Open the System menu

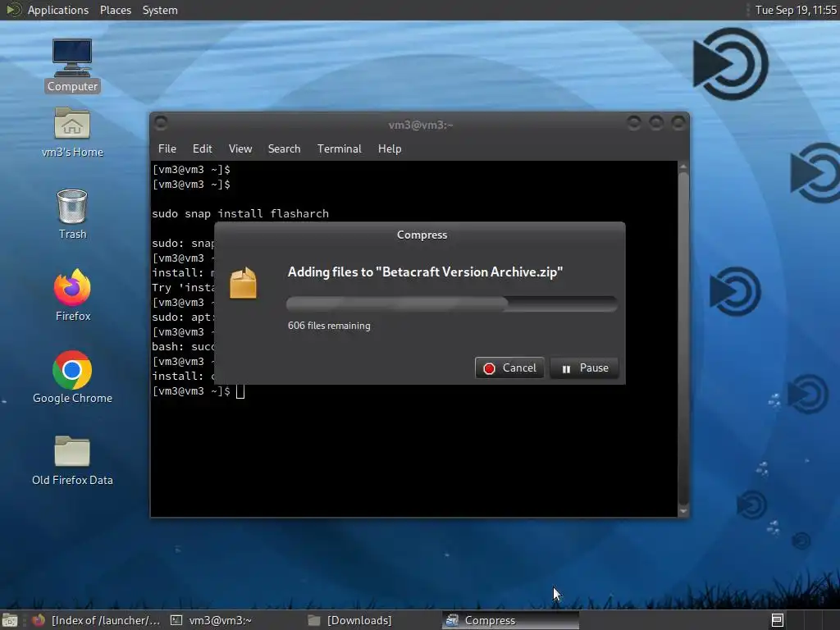pyautogui.click(x=160, y=10)
